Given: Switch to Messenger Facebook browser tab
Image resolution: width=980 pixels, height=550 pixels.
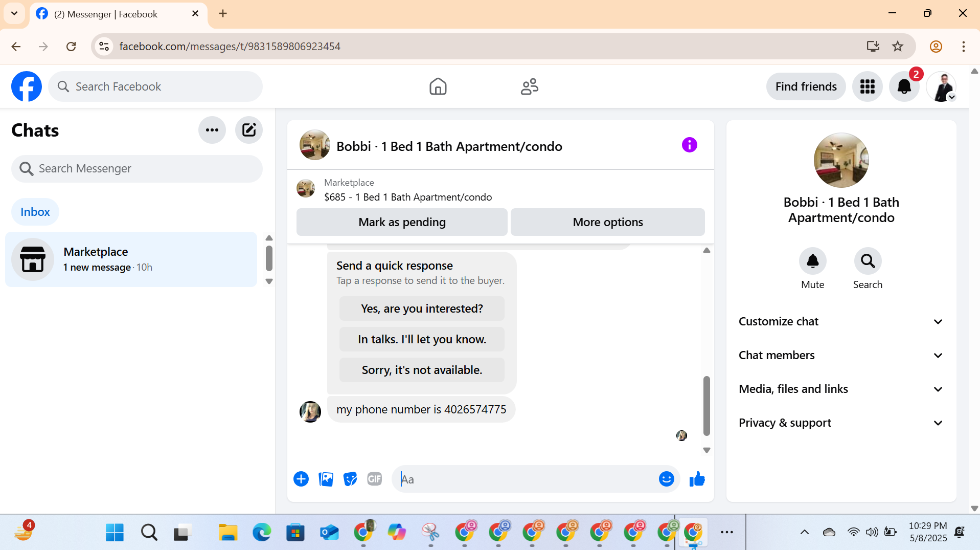Looking at the screenshot, I should point(119,14).
